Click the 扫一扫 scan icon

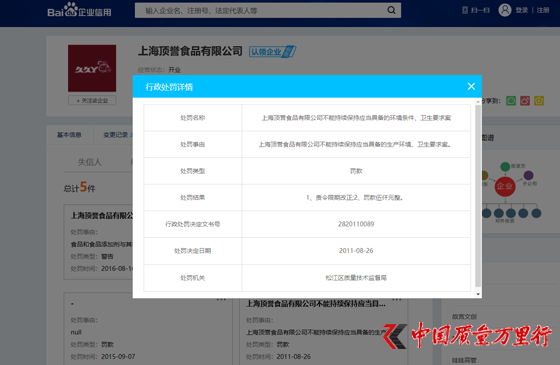[465, 10]
